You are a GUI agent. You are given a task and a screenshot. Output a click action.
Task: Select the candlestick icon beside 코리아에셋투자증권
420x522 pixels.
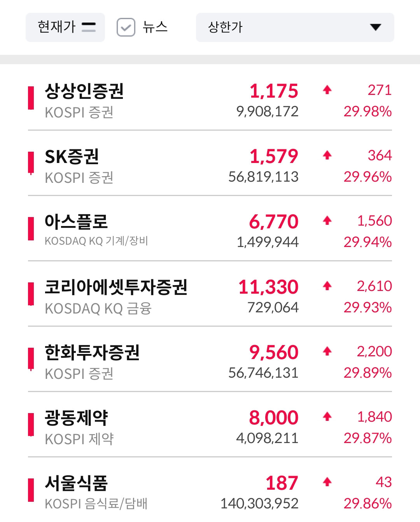31,294
